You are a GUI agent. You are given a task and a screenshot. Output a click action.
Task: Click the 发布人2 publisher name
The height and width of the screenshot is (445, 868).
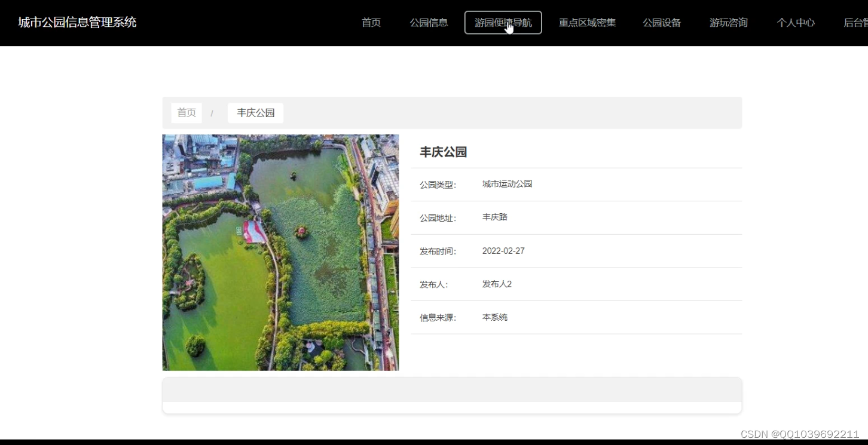(497, 284)
